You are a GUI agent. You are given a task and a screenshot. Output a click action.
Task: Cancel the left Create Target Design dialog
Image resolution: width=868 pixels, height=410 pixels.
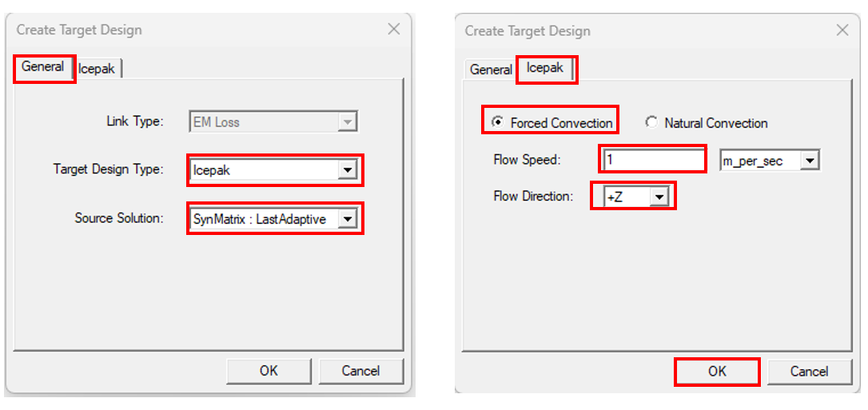(361, 371)
